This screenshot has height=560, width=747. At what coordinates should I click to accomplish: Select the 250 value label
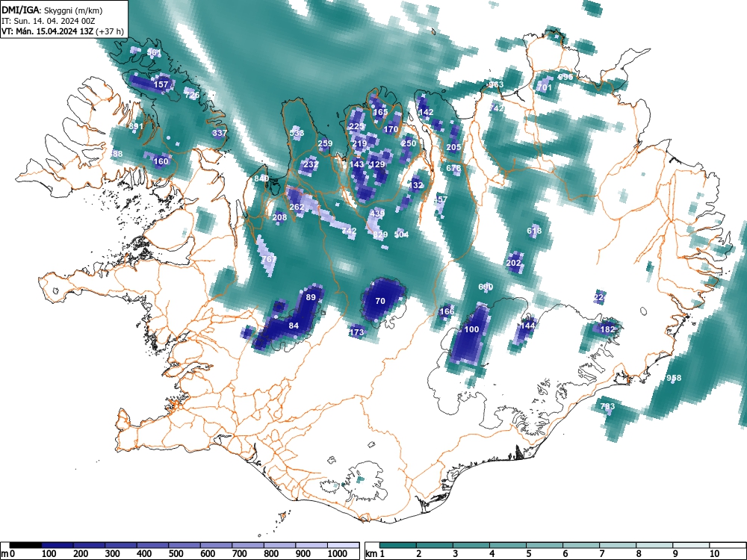[409, 143]
